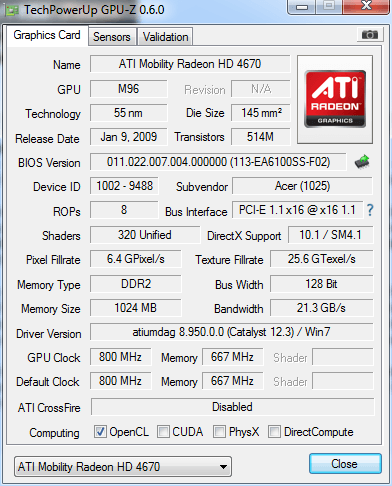Click the ROPs field showing 8
Viewport: 392px width, 486px height.
click(124, 210)
